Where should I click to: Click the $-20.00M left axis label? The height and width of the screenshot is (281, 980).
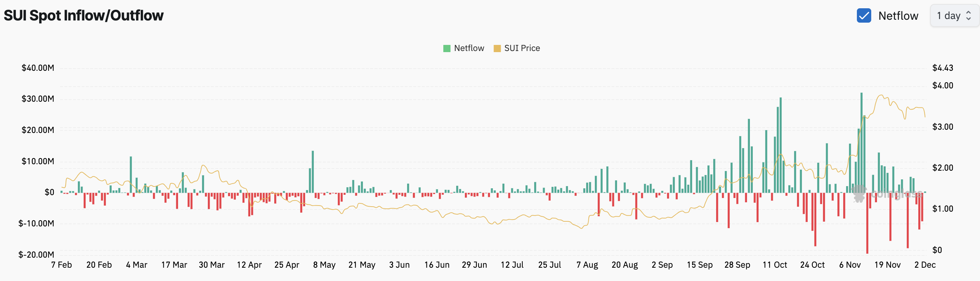[x=36, y=254]
